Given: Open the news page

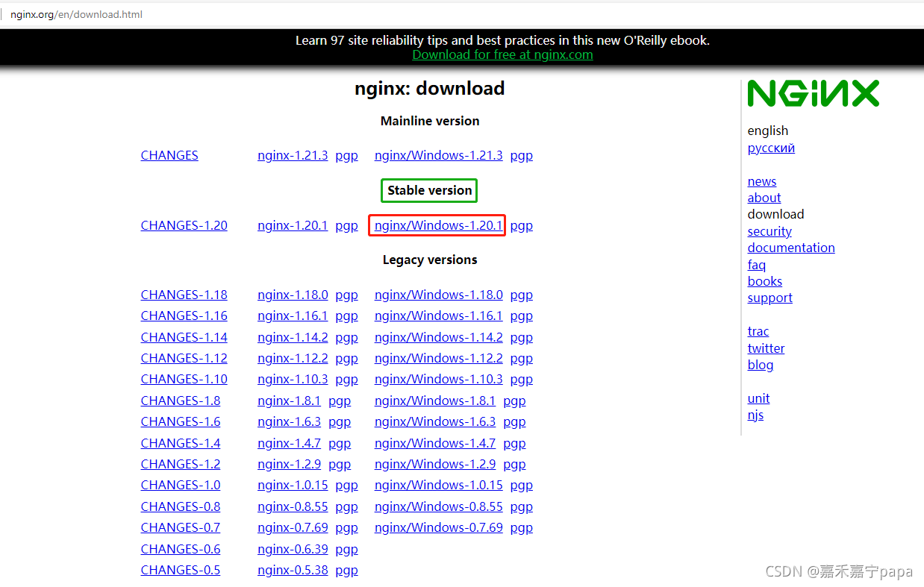Looking at the screenshot, I should tap(762, 181).
